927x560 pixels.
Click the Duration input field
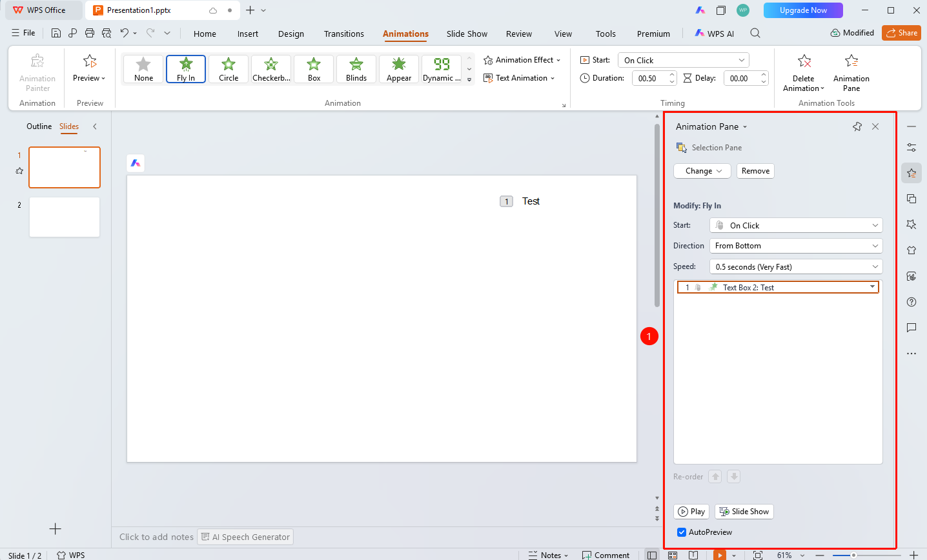click(x=649, y=78)
